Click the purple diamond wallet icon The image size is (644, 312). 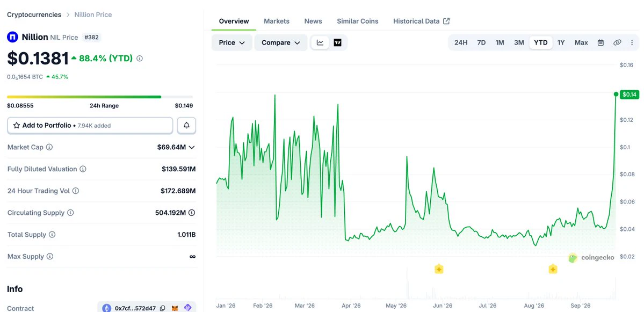pyautogui.click(x=187, y=308)
